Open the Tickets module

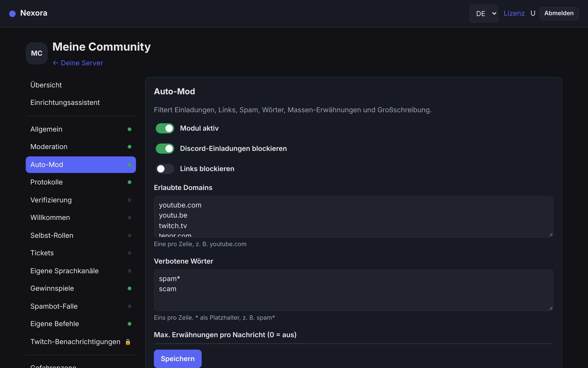(81, 253)
